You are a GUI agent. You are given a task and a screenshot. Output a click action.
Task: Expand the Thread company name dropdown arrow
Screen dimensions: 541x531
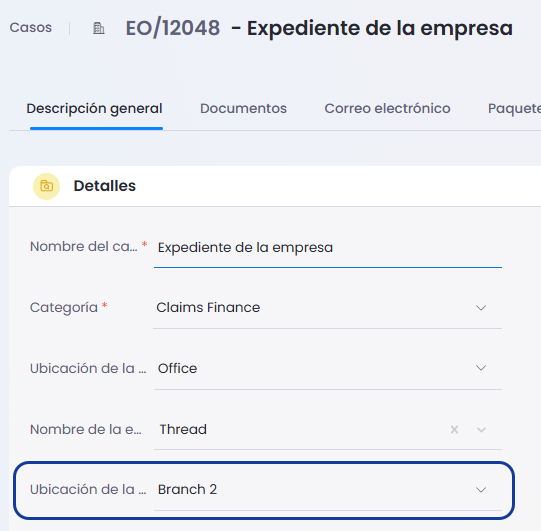click(x=481, y=430)
